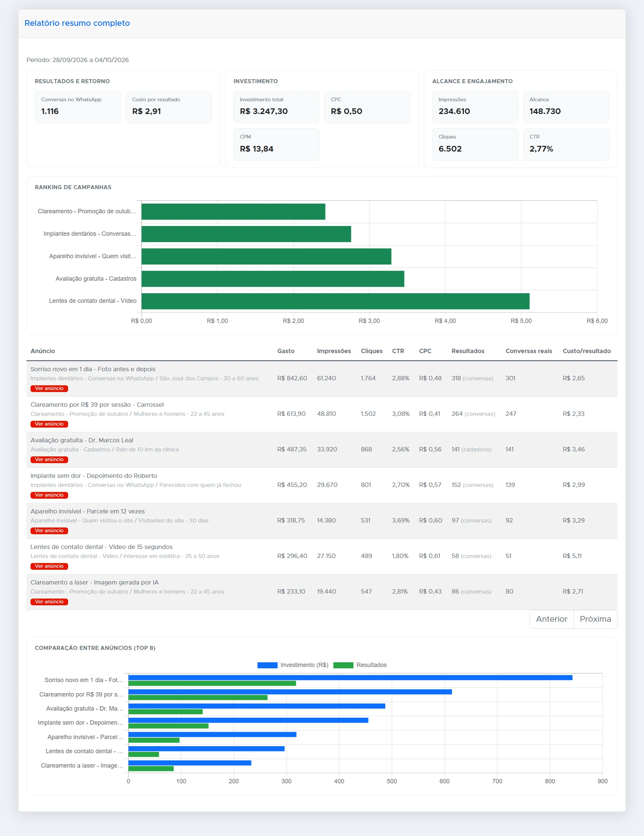Click ad title 'Clareamento a laser - Imagem gerada por IA'

pos(95,582)
